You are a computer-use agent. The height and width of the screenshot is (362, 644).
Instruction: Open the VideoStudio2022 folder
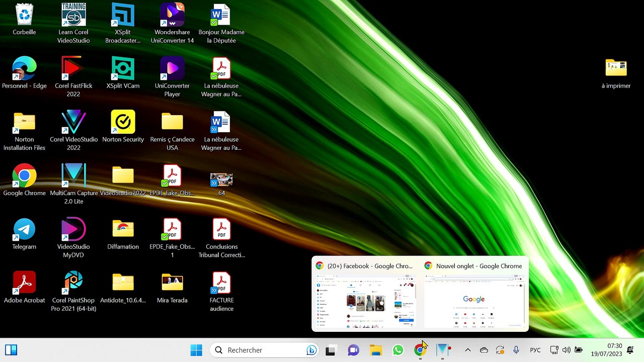tap(123, 180)
